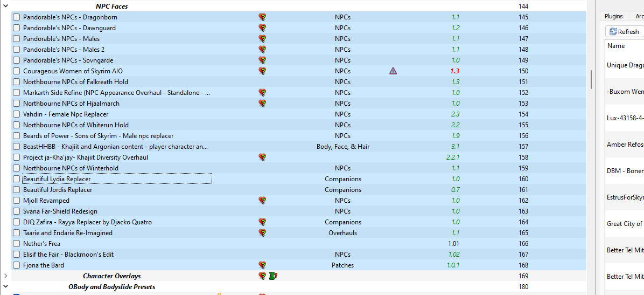The image size is (644, 295).
Task: Collapse the NPC Faces separator
Action: click(x=6, y=6)
